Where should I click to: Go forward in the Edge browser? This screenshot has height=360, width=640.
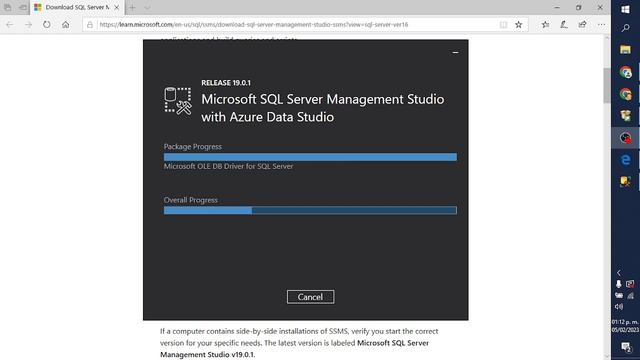(28, 24)
